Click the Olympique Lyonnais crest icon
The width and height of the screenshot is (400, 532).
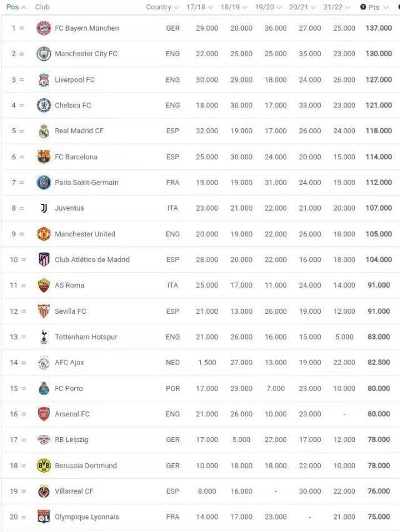(x=44, y=517)
